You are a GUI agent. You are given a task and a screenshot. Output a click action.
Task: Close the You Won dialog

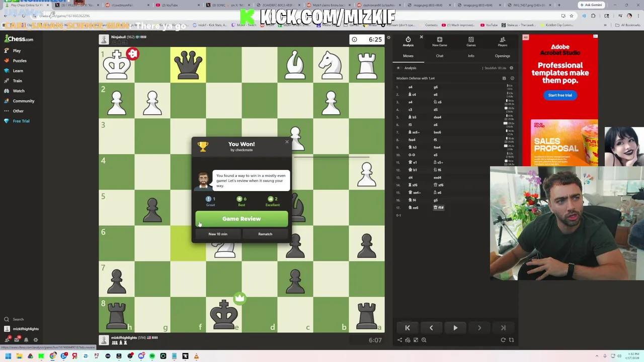point(287,142)
